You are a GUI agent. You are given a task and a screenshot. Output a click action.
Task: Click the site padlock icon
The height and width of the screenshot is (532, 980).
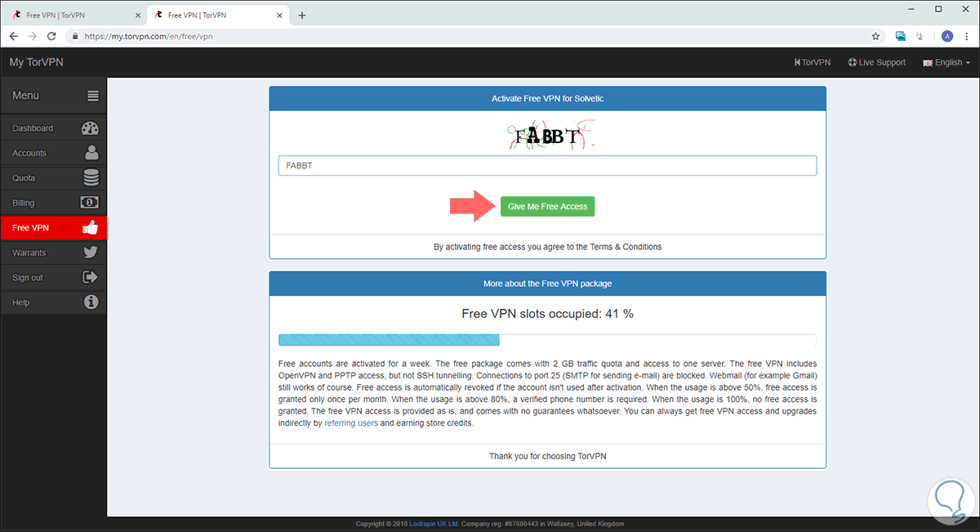coord(74,36)
